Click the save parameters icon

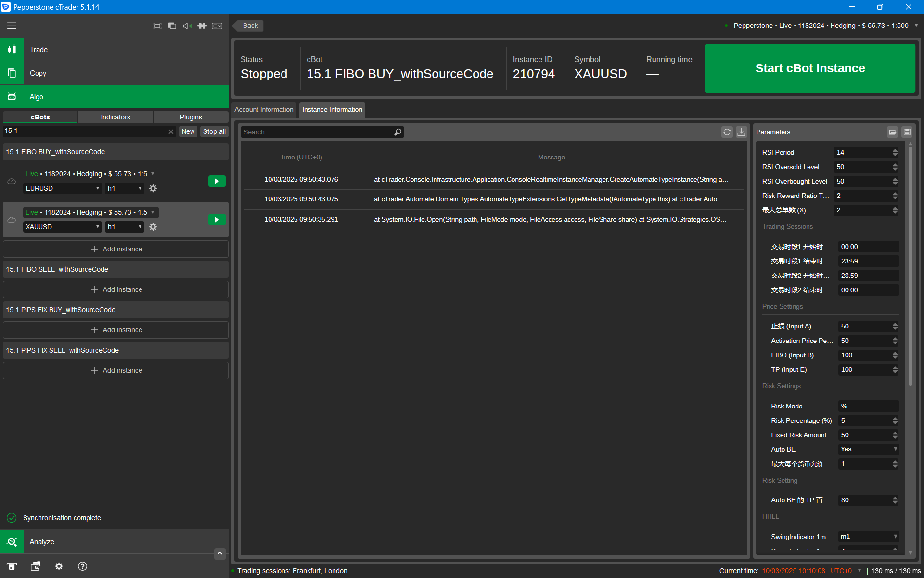click(907, 132)
